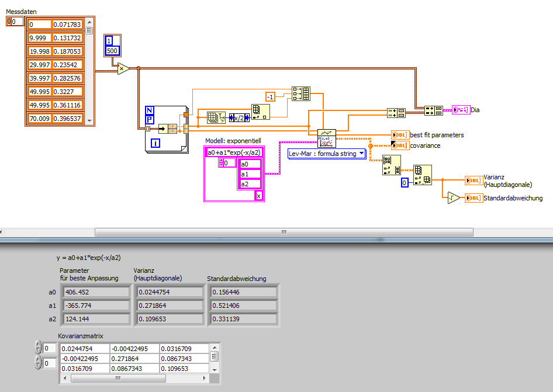553x392 pixels.
Task: Increment the Messdaten array index control
Action: pos(8,19)
